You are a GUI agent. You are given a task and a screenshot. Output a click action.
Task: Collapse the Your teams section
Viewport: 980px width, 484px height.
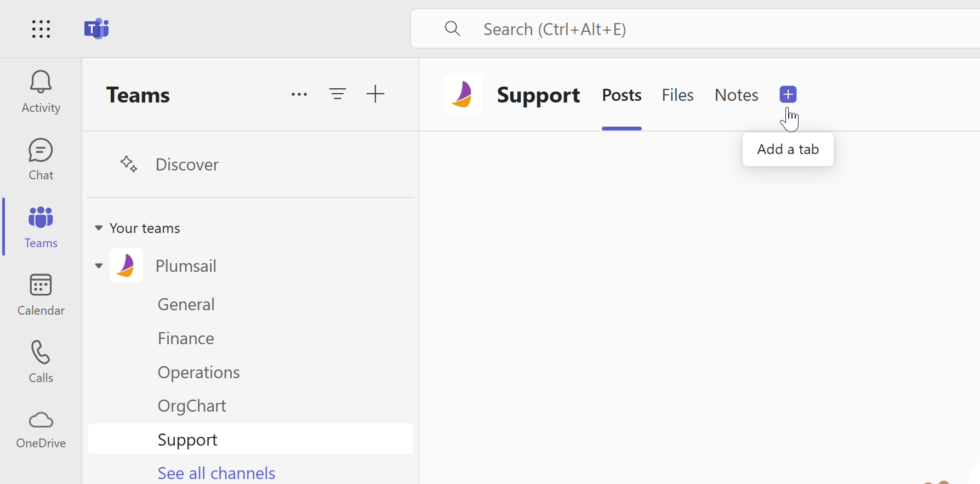[99, 228]
